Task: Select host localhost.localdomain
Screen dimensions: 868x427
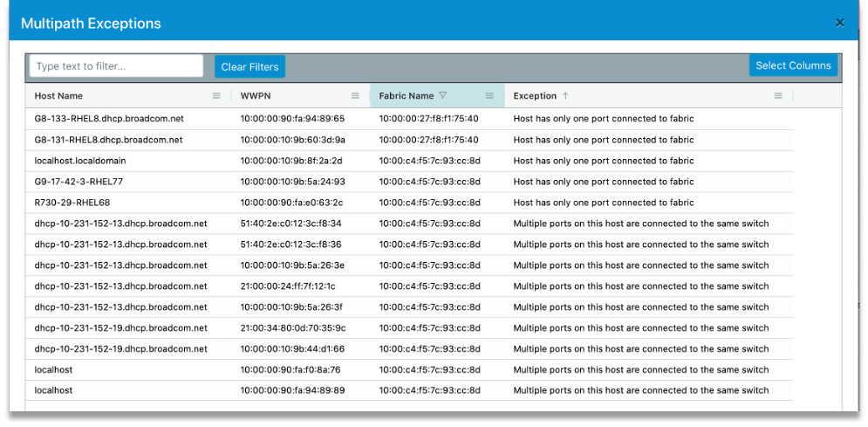Action: click(x=80, y=161)
